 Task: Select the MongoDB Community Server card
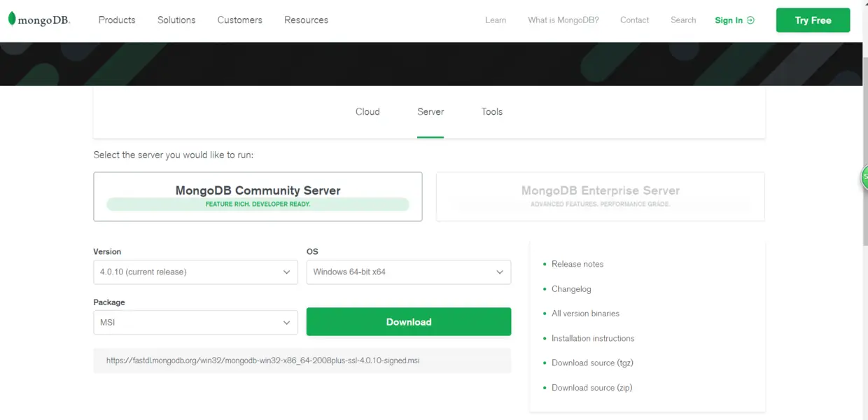click(258, 197)
